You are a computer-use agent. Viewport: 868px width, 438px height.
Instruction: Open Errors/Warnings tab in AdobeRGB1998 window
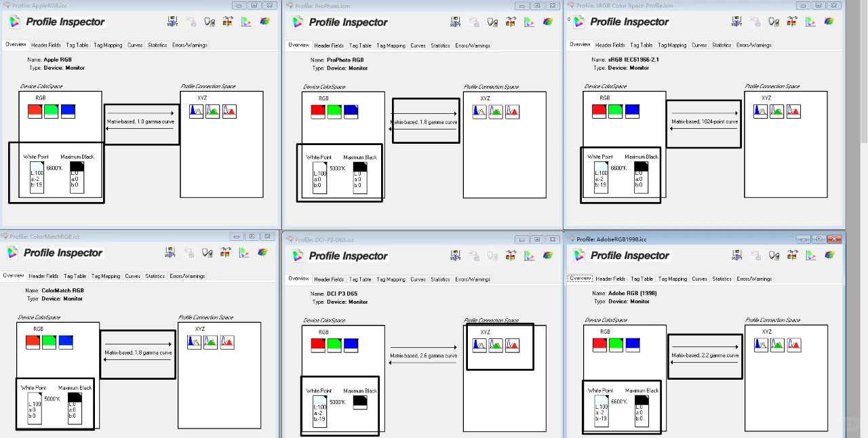[x=754, y=279]
